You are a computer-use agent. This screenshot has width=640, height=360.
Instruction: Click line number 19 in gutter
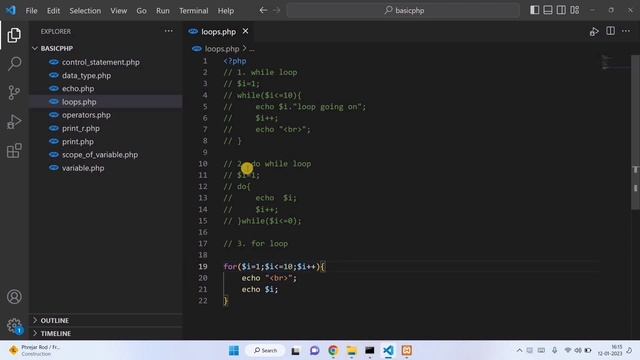(203, 266)
